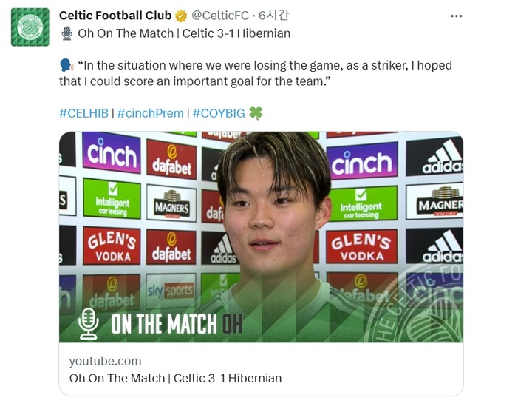The width and height of the screenshot is (532, 412).
Task: Click the tweet headline beside the microphone emoji
Action: [184, 33]
